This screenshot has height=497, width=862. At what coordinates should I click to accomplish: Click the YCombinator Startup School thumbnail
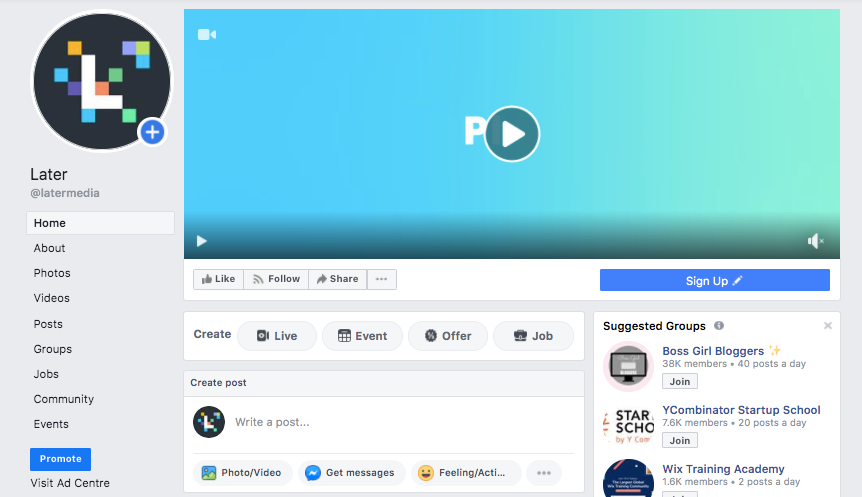628,426
